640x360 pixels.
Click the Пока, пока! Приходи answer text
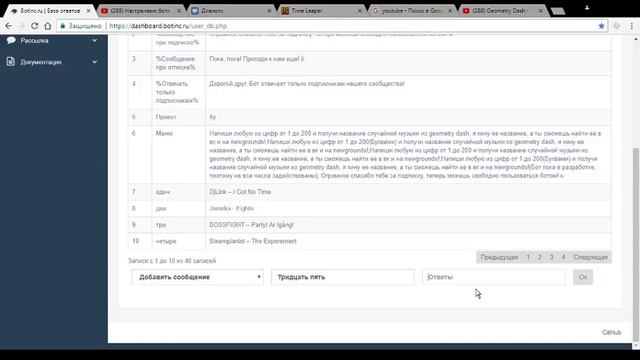click(x=257, y=59)
